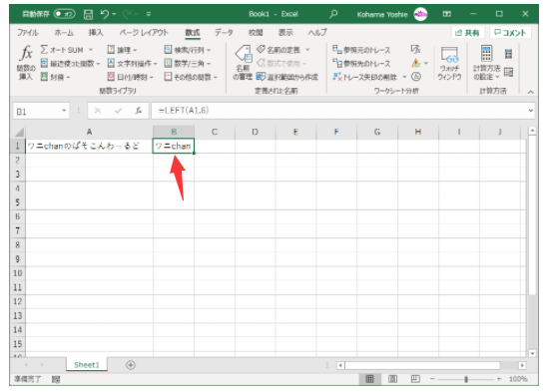Screen dimensions: 546x392
Task: Click the Undo arrow
Action: 105,14
